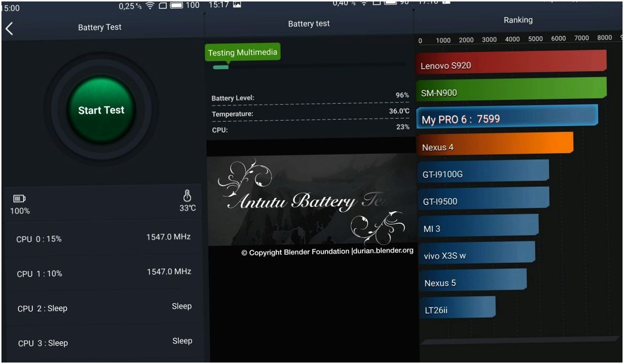
Task: Select the CPU 0 : 15% row
Action: pyautogui.click(x=104, y=238)
